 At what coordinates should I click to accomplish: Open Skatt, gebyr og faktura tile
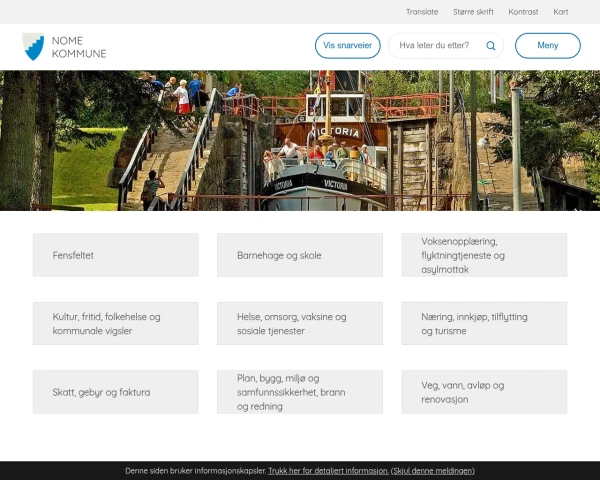(115, 392)
